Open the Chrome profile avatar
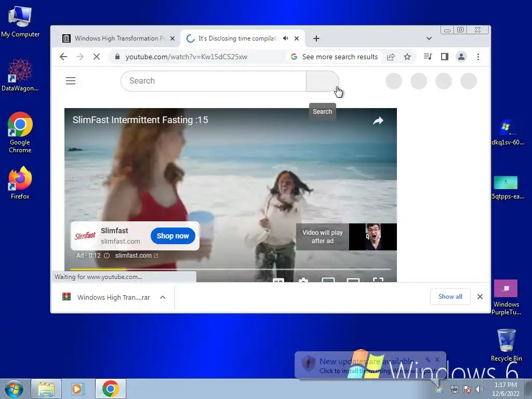This screenshot has height=399, width=532. 461,57
